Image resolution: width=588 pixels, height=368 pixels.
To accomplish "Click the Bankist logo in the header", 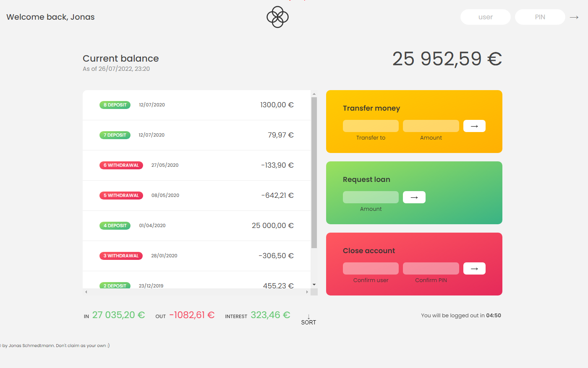I will click(277, 17).
